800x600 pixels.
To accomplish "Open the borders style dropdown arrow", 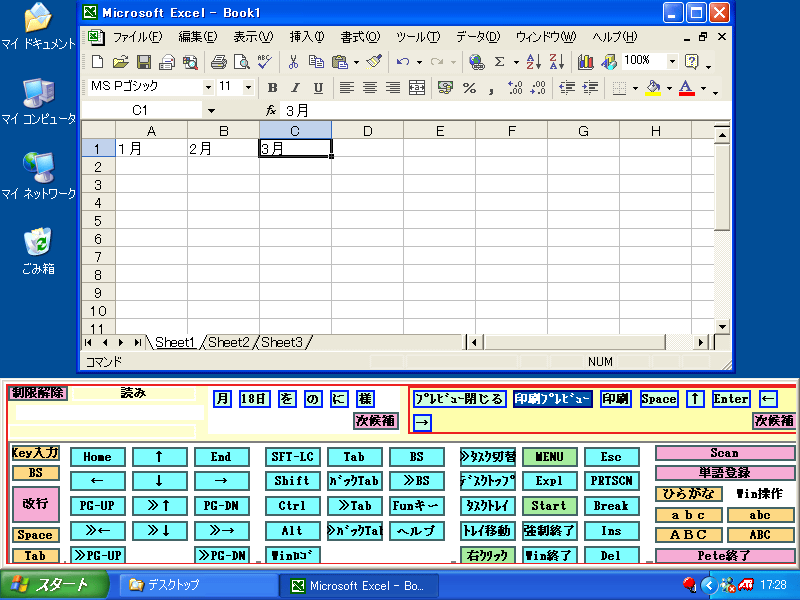I will pyautogui.click(x=635, y=88).
